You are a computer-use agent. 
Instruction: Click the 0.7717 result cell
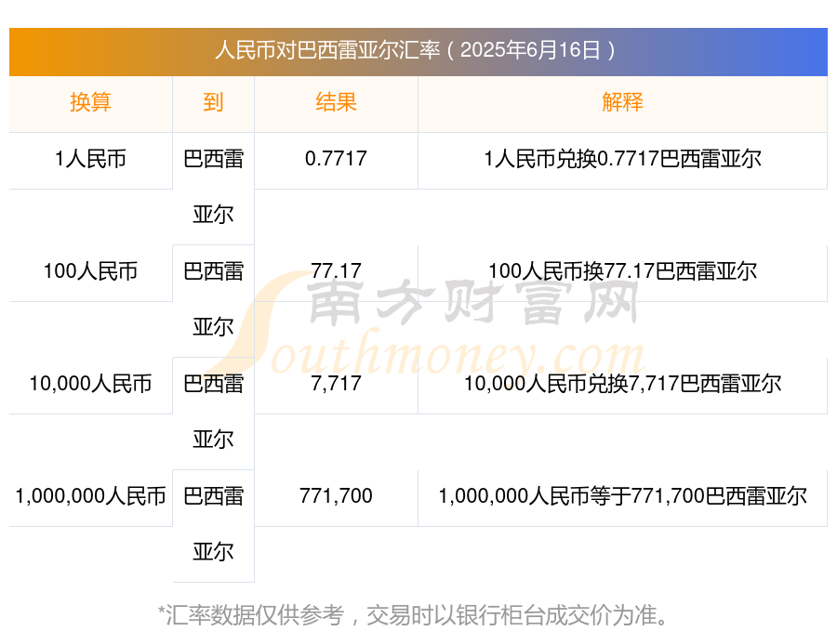(336, 159)
